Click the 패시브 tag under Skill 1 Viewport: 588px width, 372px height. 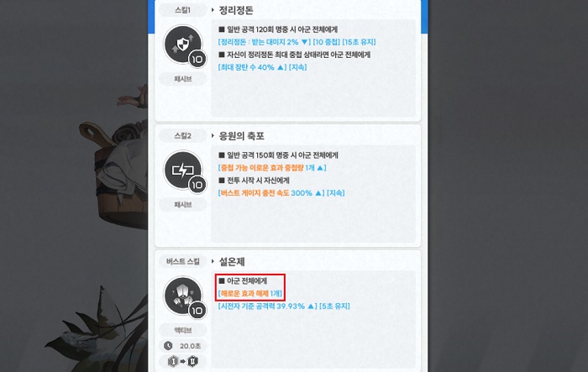coord(182,79)
